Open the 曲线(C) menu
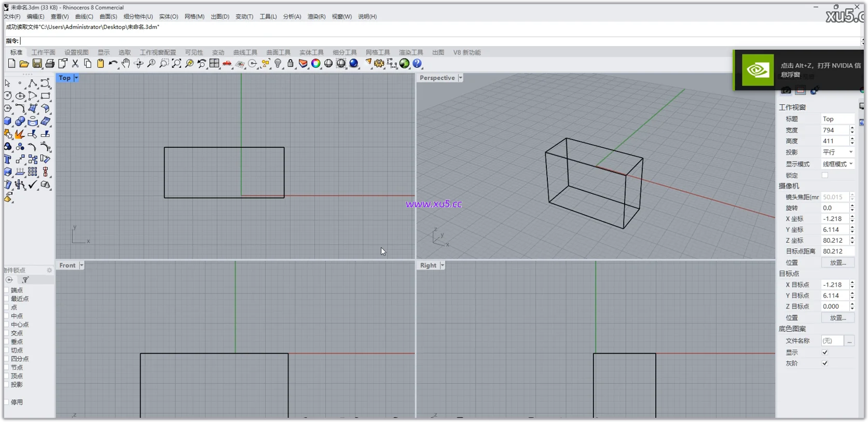The height and width of the screenshot is (422, 868). (x=84, y=17)
